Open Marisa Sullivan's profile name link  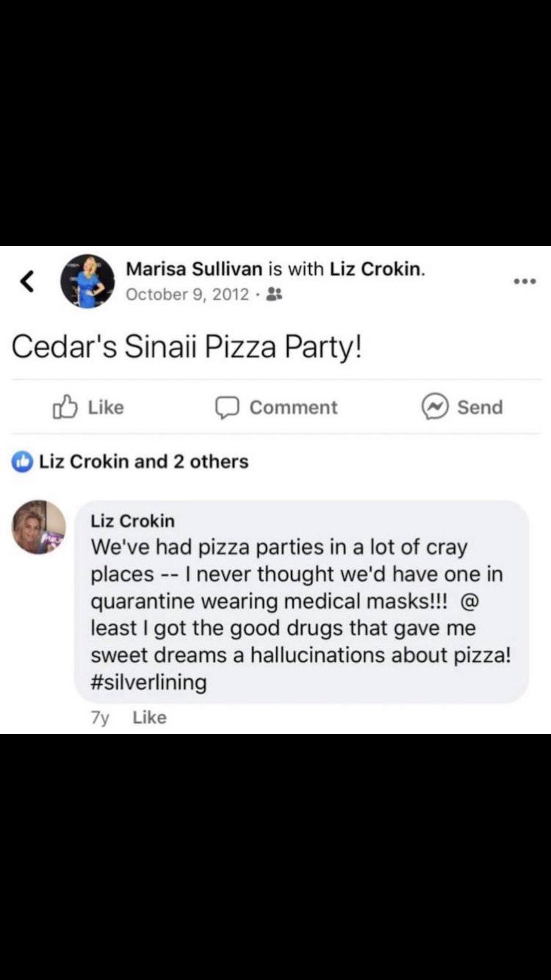pyautogui.click(x=194, y=269)
